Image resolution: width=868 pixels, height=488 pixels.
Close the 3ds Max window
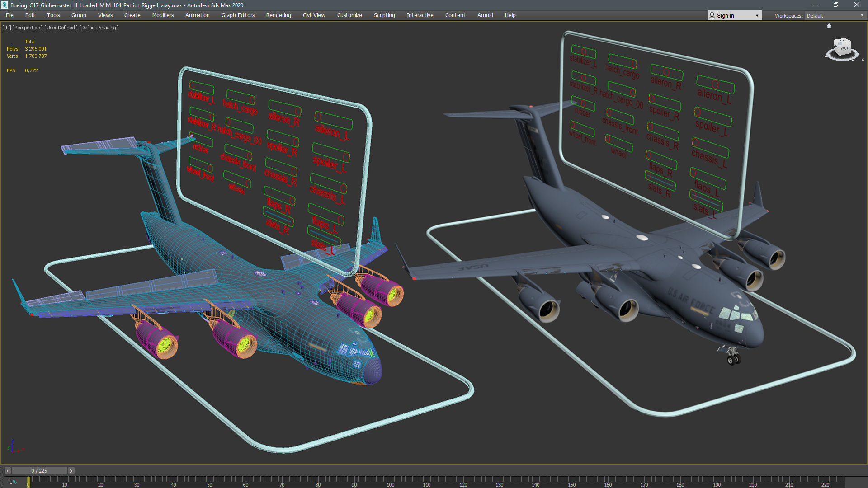pyautogui.click(x=857, y=5)
